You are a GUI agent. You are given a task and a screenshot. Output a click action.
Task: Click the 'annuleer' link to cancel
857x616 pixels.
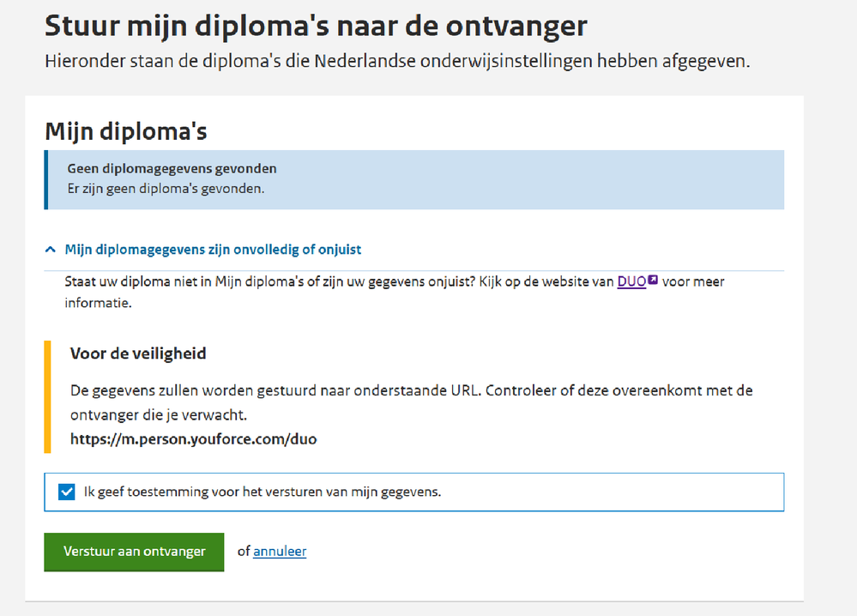coord(279,552)
